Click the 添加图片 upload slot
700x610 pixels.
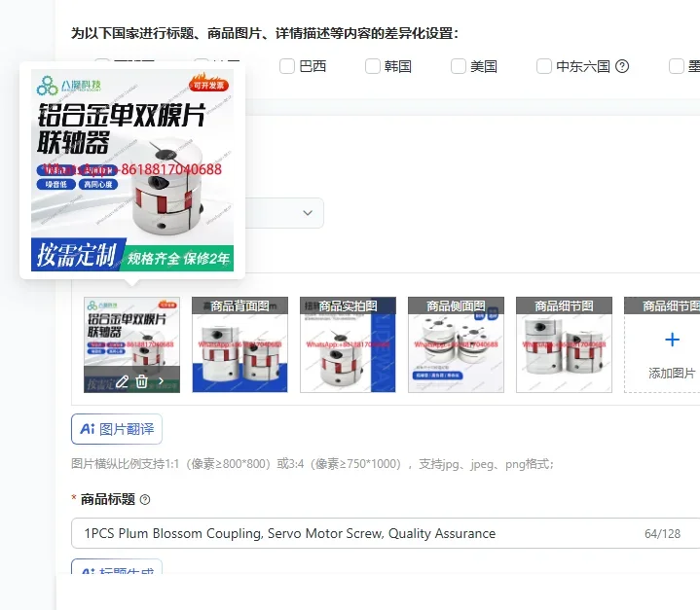(x=662, y=345)
